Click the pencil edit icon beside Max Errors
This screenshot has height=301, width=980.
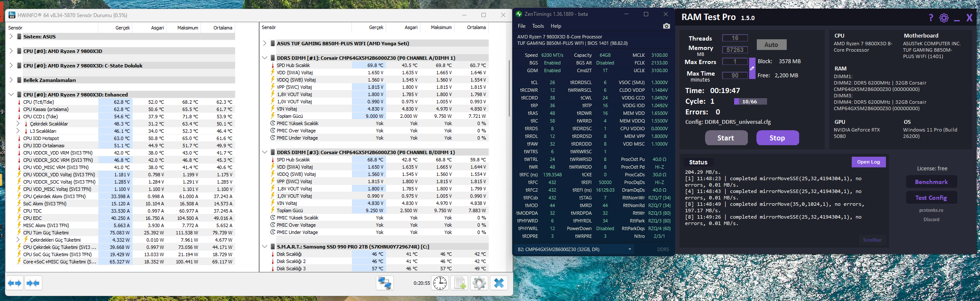pos(752,68)
